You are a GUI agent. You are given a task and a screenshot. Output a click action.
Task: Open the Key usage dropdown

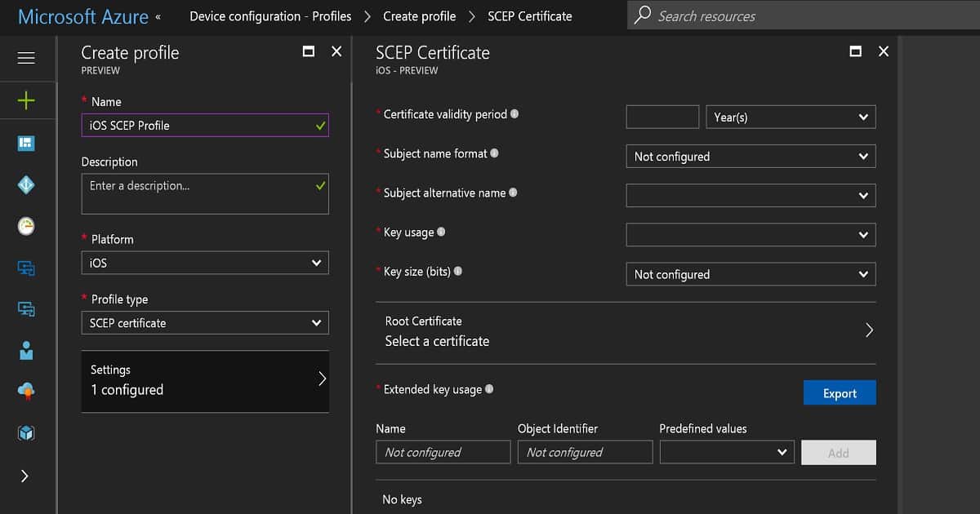(751, 234)
